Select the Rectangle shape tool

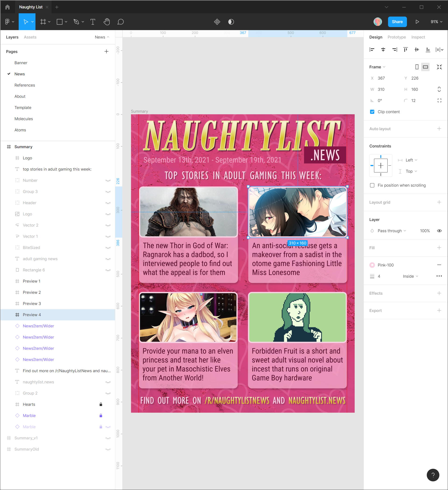59,22
